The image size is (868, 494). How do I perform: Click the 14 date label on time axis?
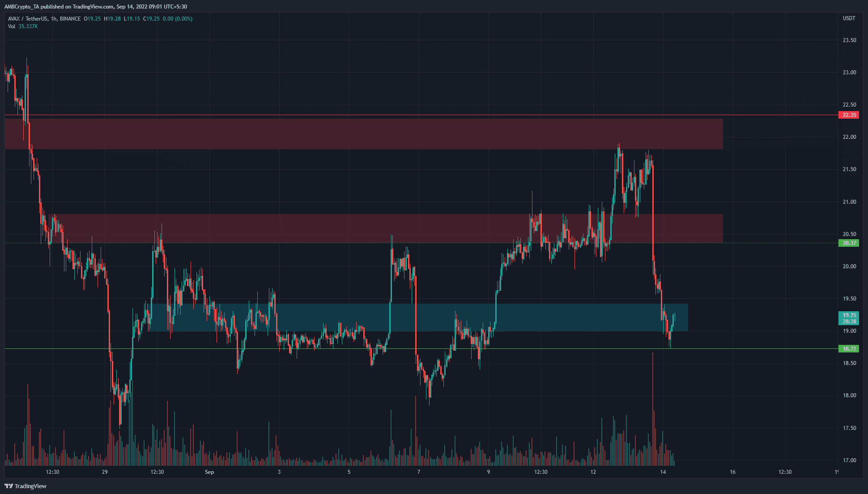pyautogui.click(x=663, y=472)
